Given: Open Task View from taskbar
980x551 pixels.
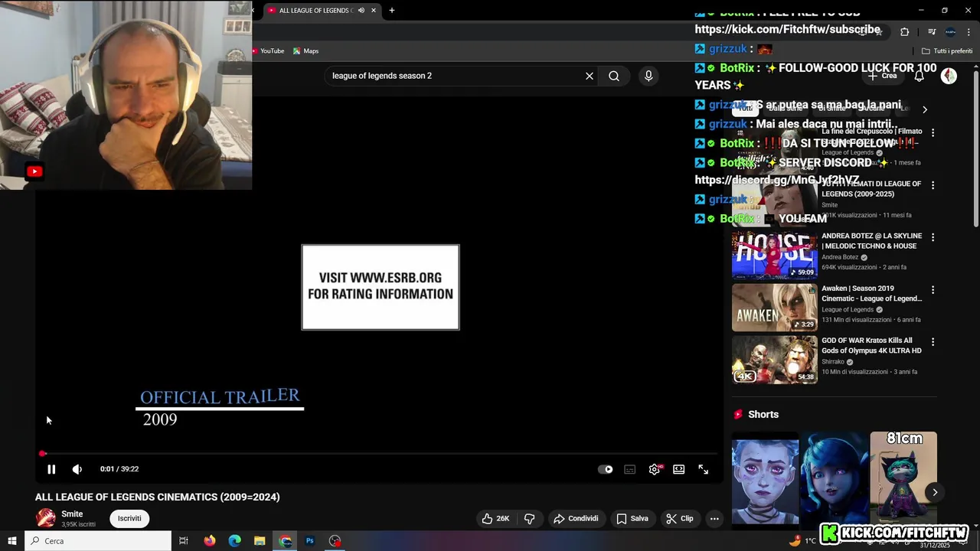Looking at the screenshot, I should [x=184, y=541].
